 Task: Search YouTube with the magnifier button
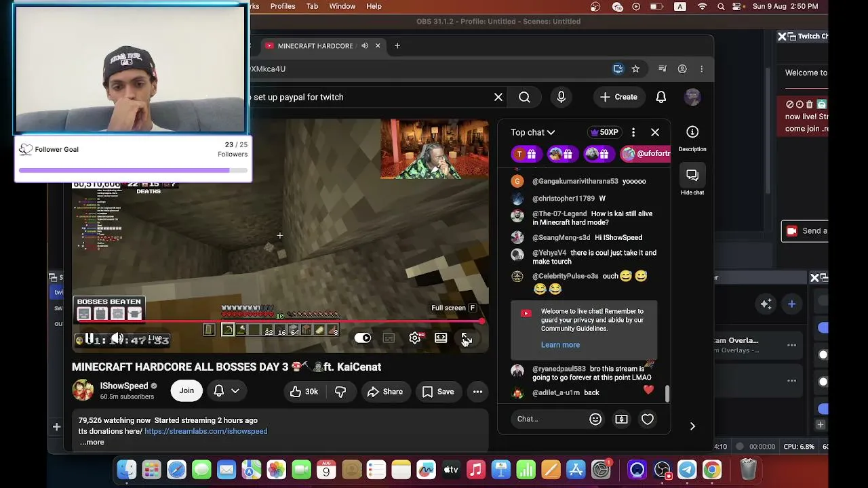[x=524, y=97]
